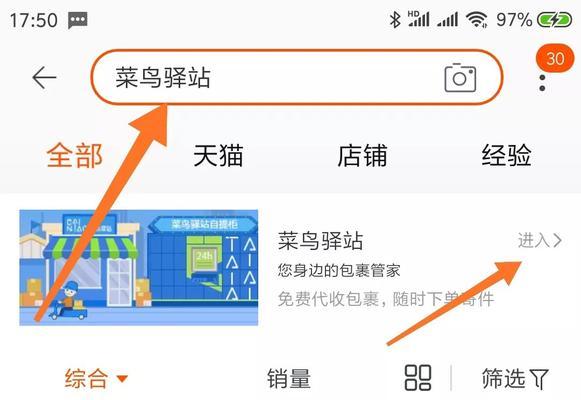The image size is (581, 400).
Task: Open the three-dot more options menu
Action: click(x=542, y=83)
